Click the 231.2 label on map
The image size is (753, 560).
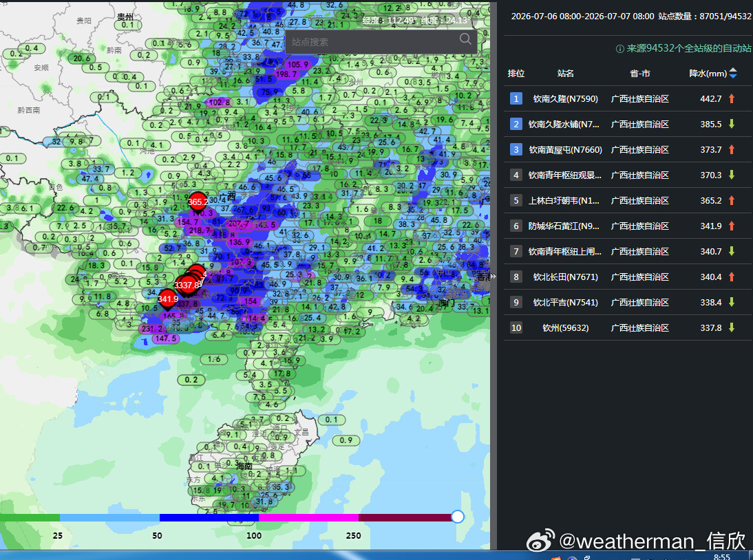(153, 329)
